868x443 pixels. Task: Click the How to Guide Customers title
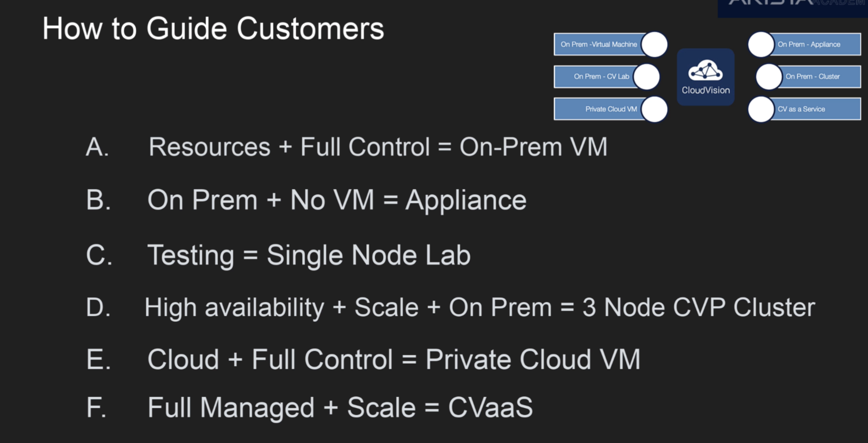(x=213, y=29)
